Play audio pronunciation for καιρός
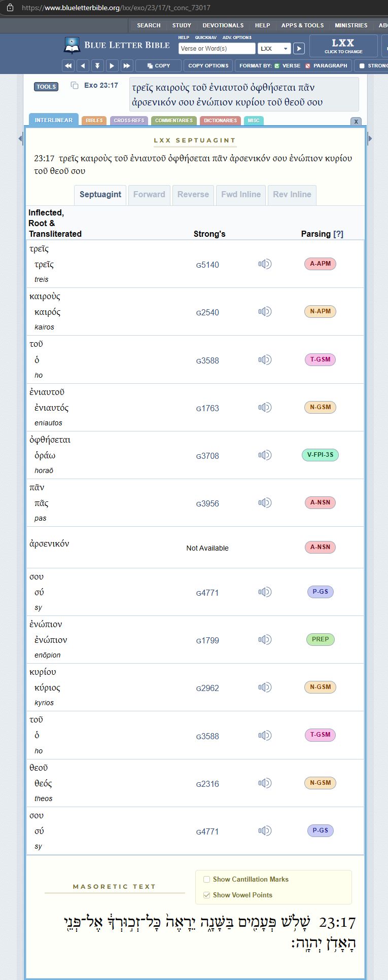 265,312
